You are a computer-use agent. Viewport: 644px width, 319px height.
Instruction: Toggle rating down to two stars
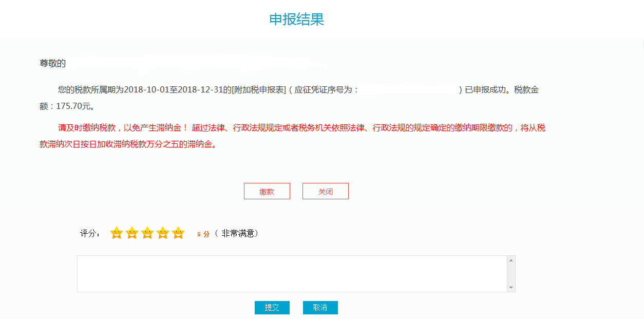click(x=132, y=232)
